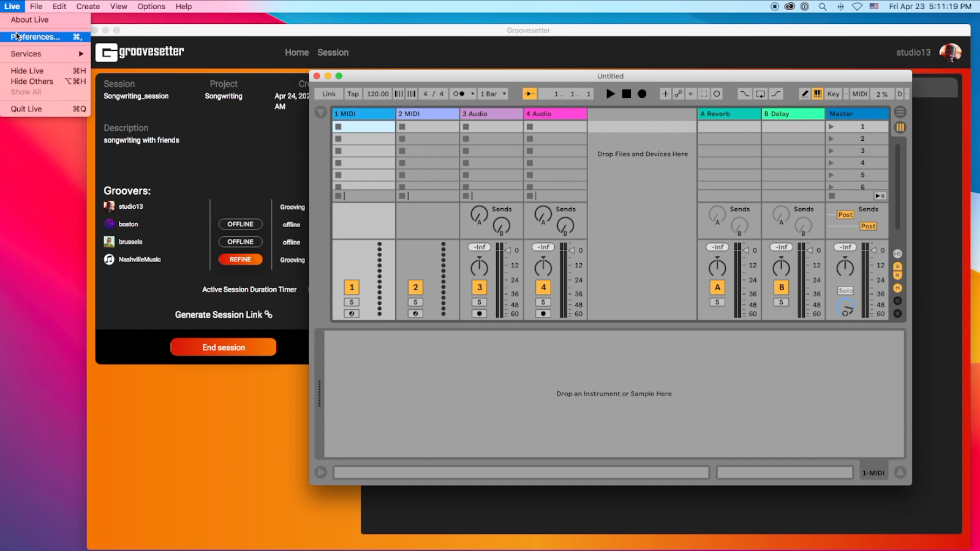Open the Options menu in menu bar

click(x=151, y=6)
